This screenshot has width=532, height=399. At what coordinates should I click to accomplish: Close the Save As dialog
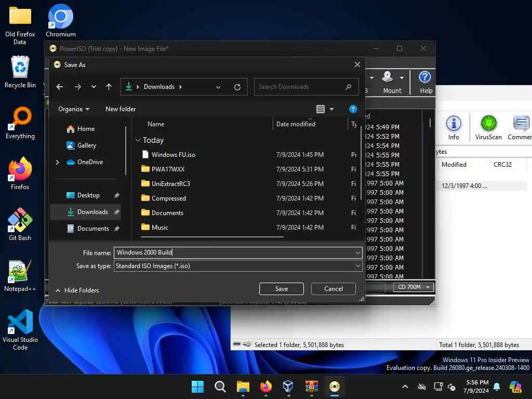pos(357,64)
